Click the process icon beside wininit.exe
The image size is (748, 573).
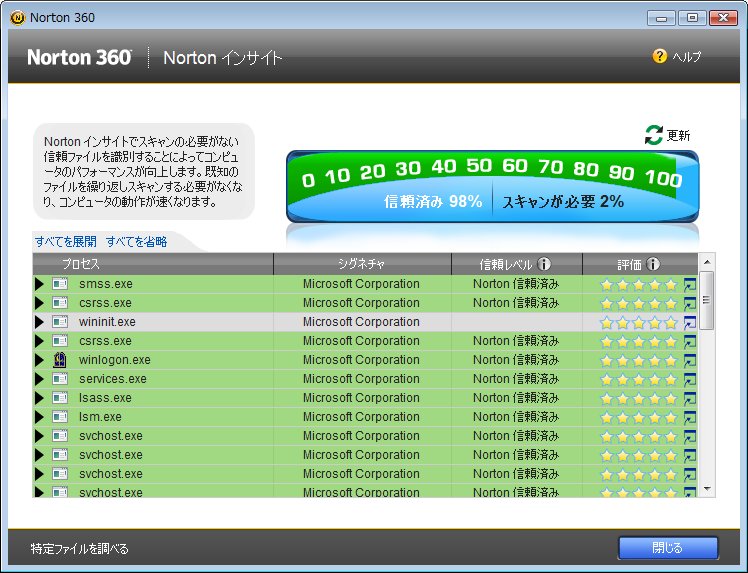click(60, 322)
